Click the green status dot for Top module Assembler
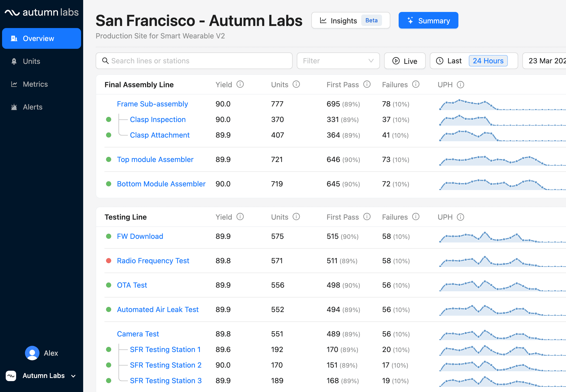 tap(109, 159)
